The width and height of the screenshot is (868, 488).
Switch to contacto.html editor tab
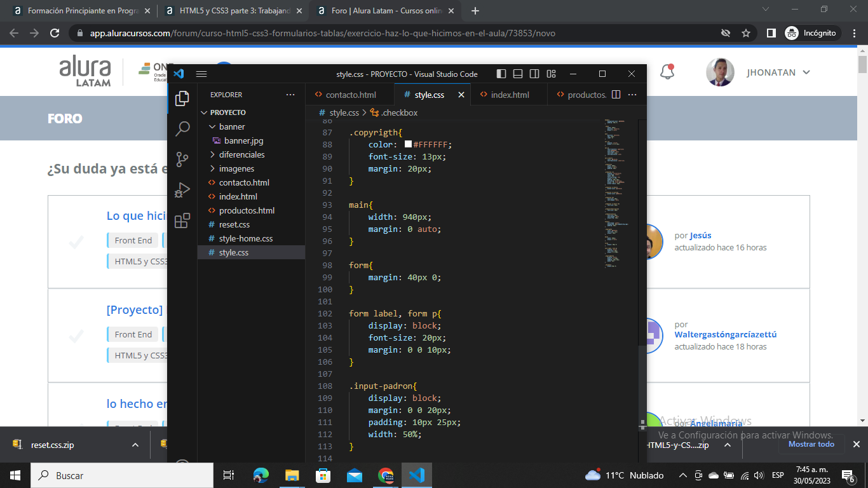click(350, 95)
